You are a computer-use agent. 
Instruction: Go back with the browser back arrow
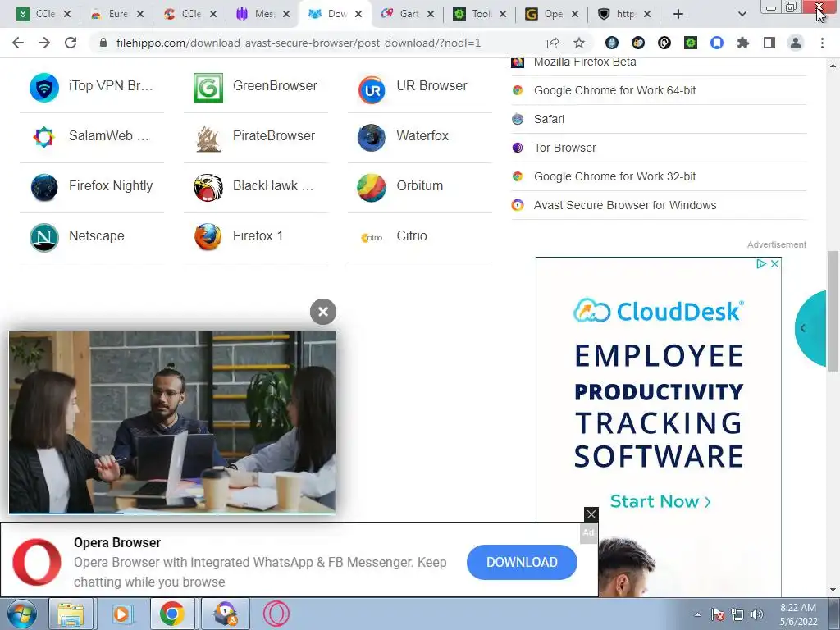click(x=18, y=43)
